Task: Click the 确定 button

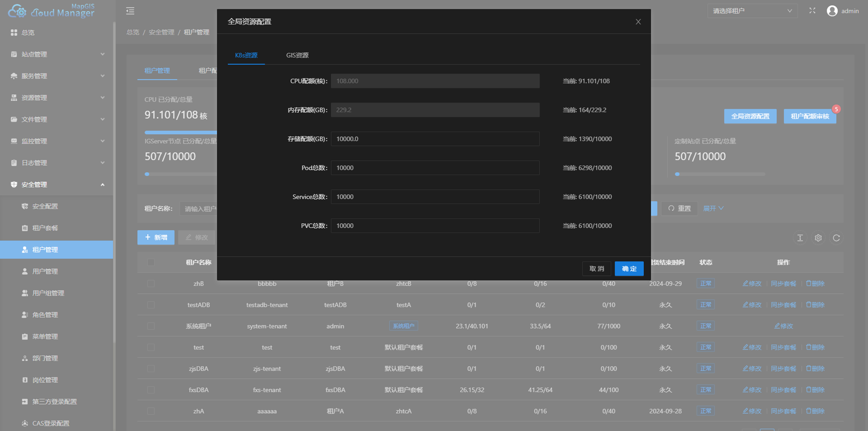Action: [629, 269]
